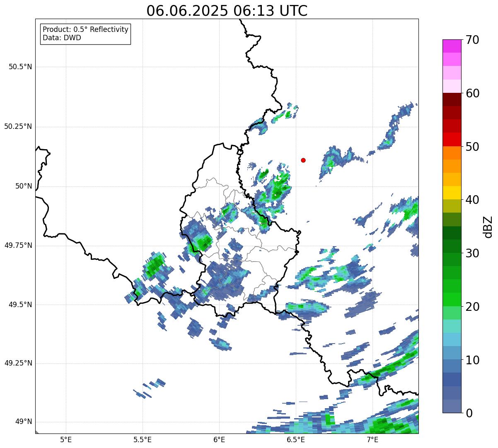Click the colorbar value 70

point(472,40)
